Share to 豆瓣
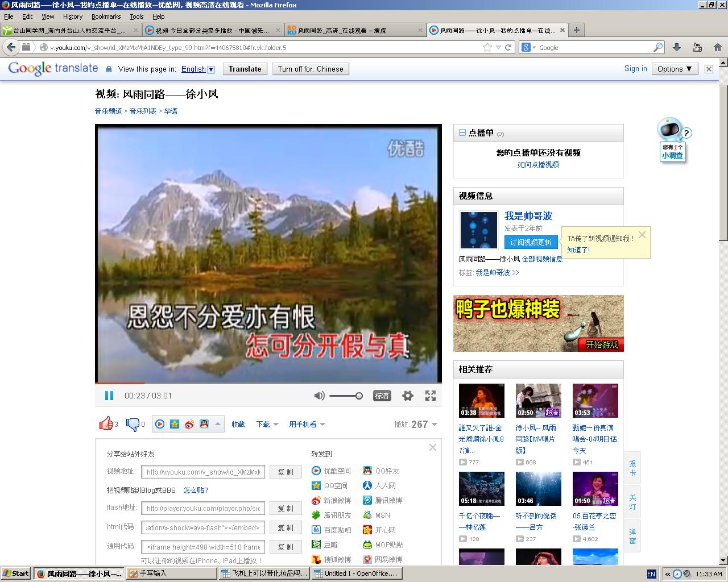This screenshot has width=728, height=582. click(x=324, y=544)
